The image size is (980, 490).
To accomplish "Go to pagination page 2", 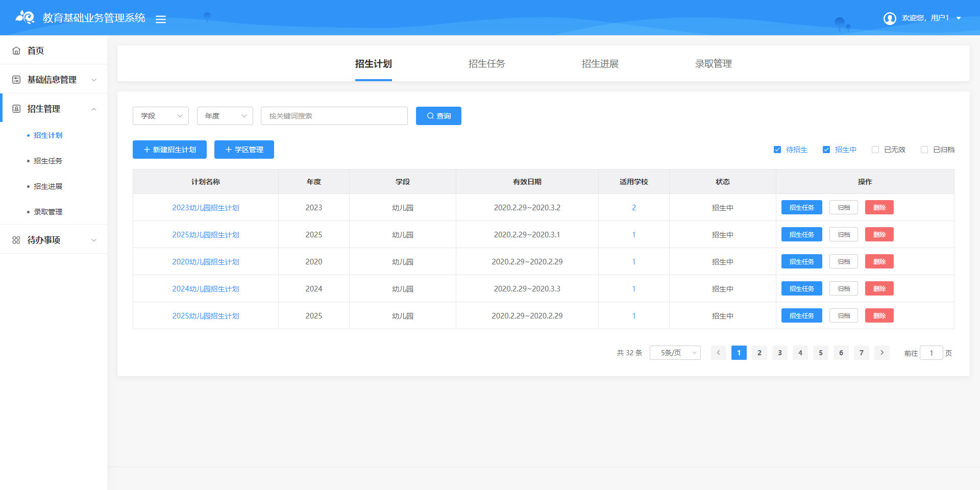I will pos(759,353).
